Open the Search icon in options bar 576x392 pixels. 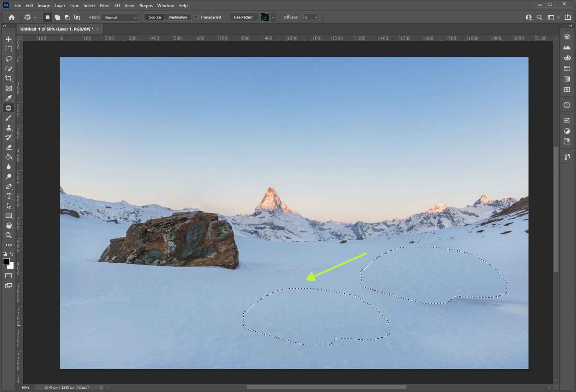tap(539, 17)
